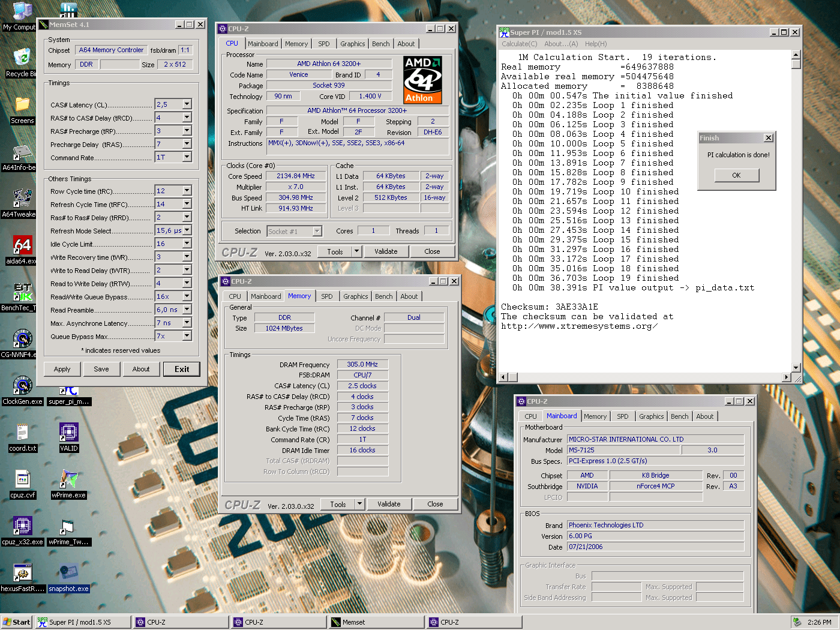Open the Idle Cycle Limit dropdown

187,244
